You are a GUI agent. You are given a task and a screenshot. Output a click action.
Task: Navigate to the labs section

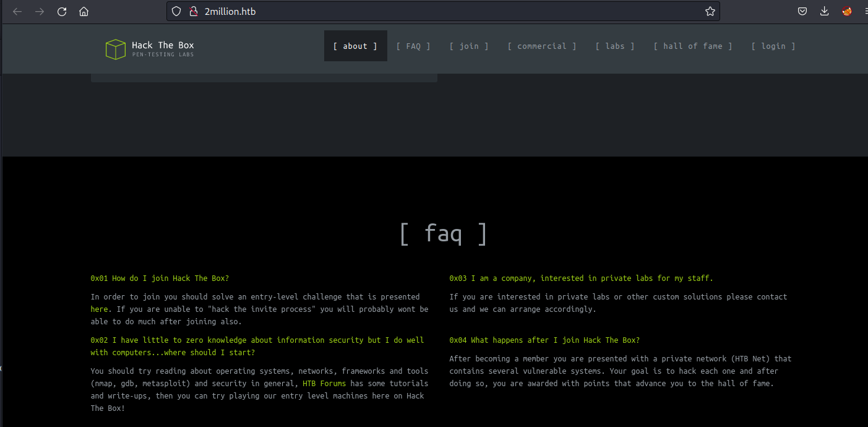click(x=615, y=46)
